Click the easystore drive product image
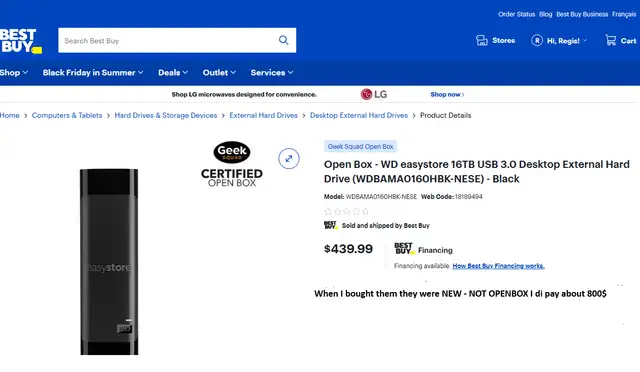 point(109,262)
